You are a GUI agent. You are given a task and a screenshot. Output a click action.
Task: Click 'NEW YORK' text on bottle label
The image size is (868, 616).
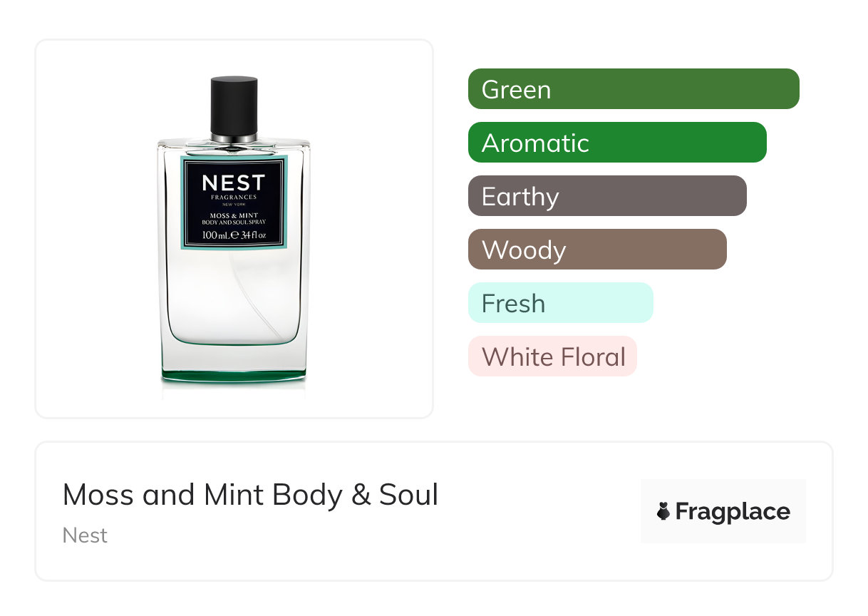click(x=234, y=205)
